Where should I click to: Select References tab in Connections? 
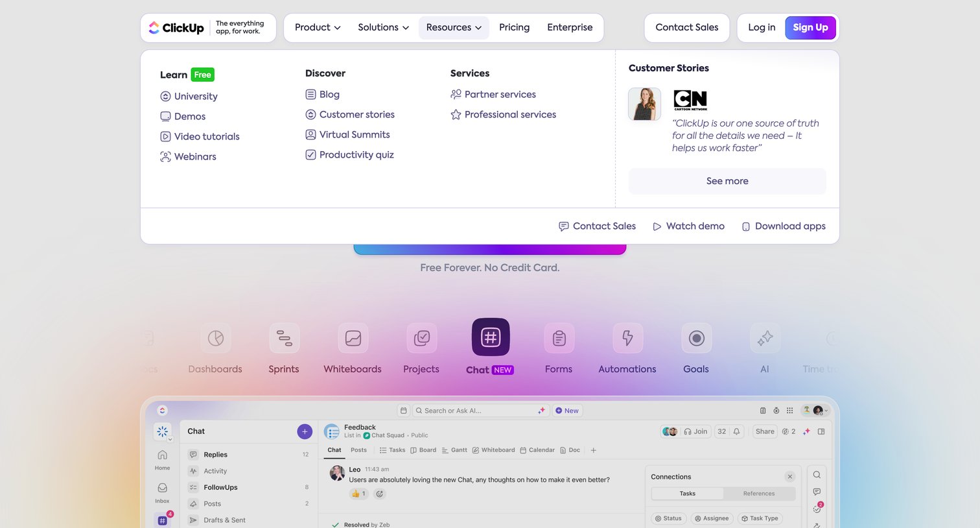coord(758,494)
